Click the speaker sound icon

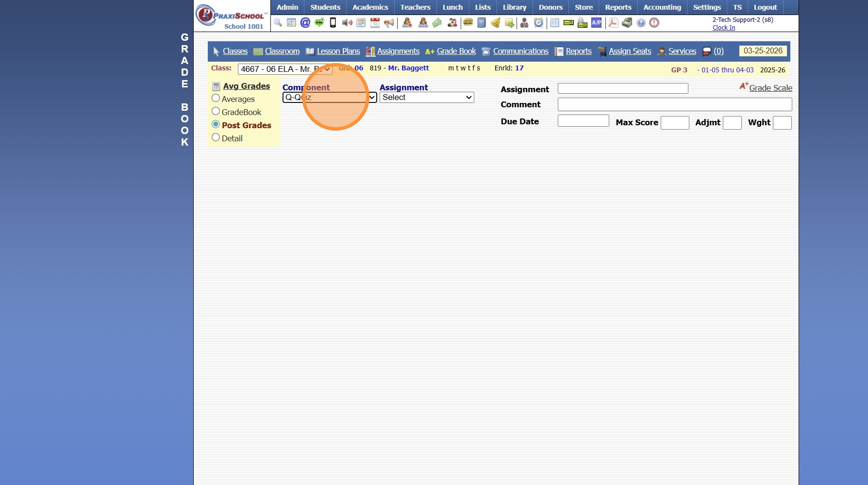(x=347, y=23)
